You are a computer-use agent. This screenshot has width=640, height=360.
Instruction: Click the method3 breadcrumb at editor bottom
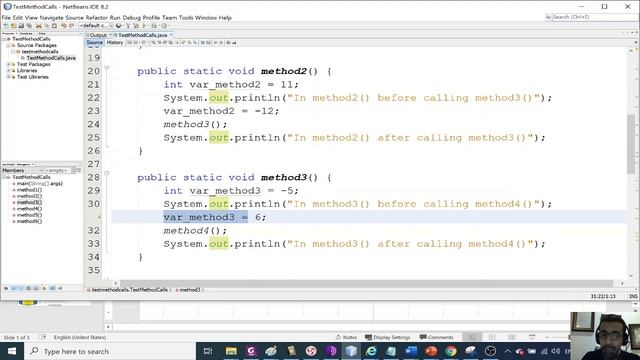tap(190, 289)
